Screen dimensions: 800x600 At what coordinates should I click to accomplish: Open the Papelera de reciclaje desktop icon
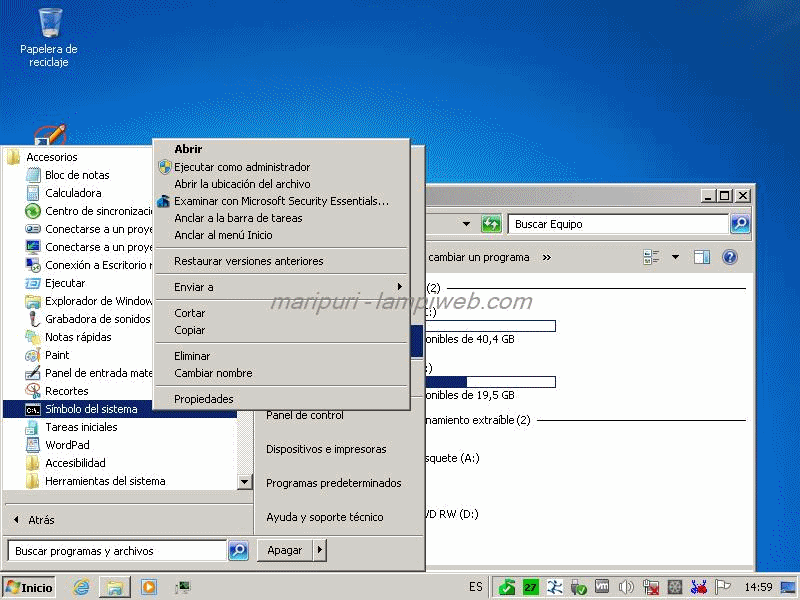pyautogui.click(x=48, y=38)
